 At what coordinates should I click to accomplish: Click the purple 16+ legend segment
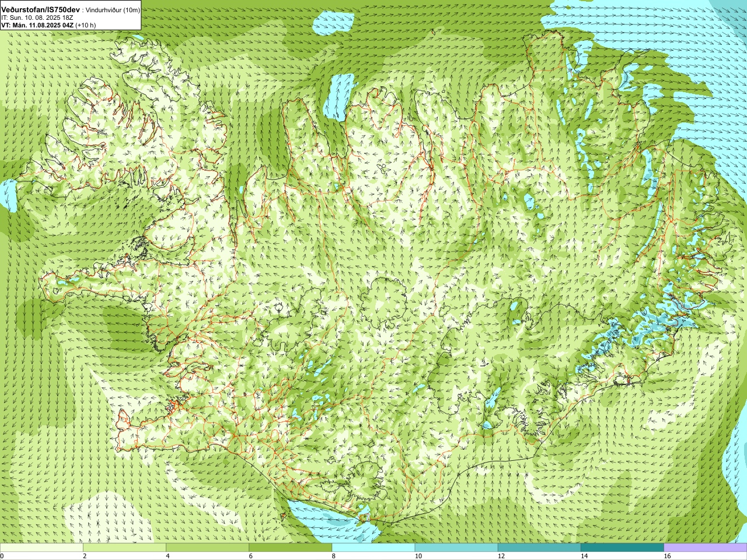pyautogui.click(x=706, y=548)
